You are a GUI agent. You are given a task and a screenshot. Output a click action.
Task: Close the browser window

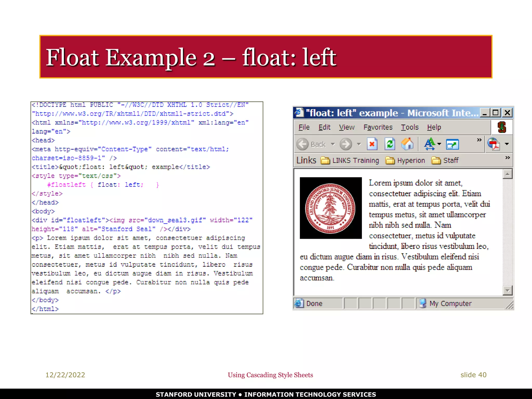pos(507,113)
